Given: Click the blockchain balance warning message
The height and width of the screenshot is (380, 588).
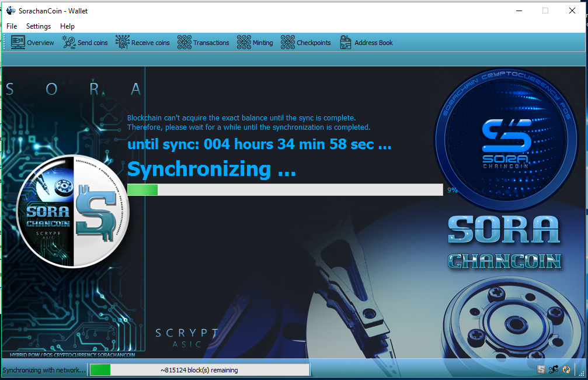Looking at the screenshot, I should 249,122.
